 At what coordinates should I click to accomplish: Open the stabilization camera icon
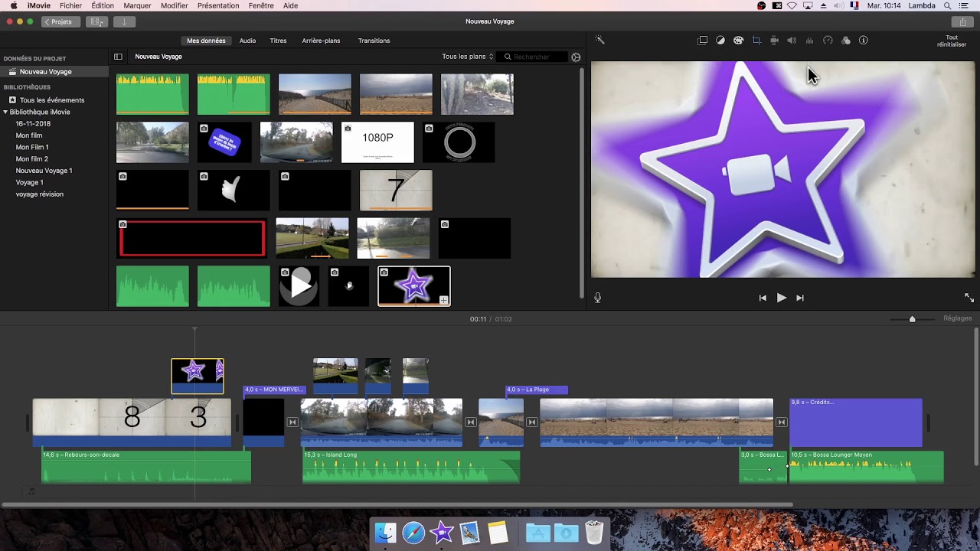point(774,41)
